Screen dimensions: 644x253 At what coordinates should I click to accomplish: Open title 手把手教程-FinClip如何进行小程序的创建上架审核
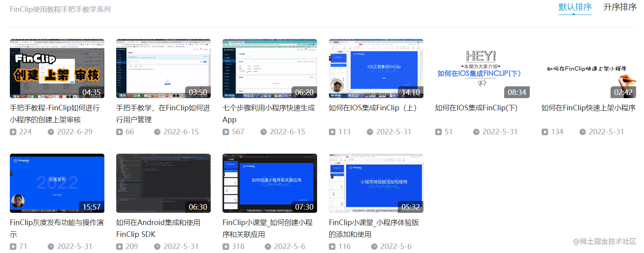[x=55, y=113]
